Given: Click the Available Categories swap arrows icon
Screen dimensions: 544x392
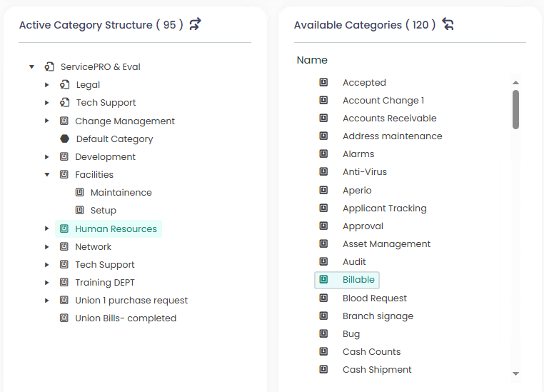Looking at the screenshot, I should pyautogui.click(x=448, y=24).
